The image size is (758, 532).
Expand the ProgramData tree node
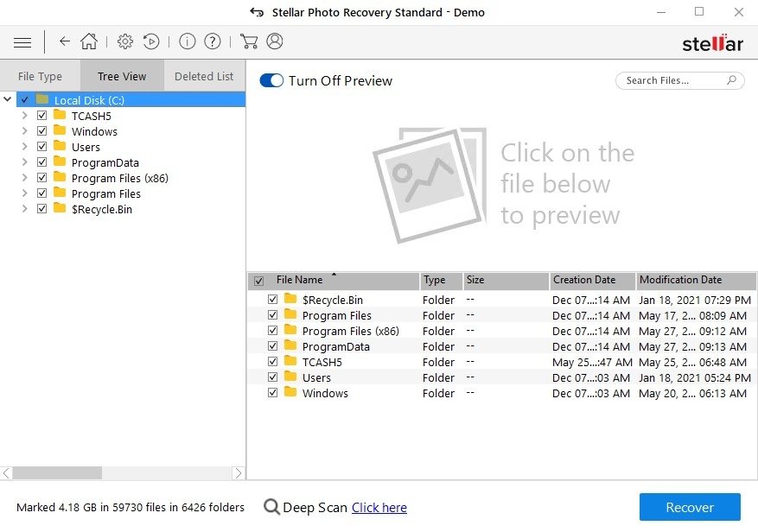pyautogui.click(x=25, y=161)
